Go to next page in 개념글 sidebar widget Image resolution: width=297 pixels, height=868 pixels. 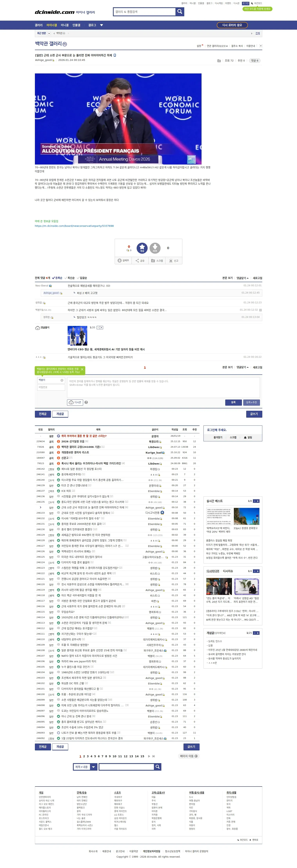(258, 633)
